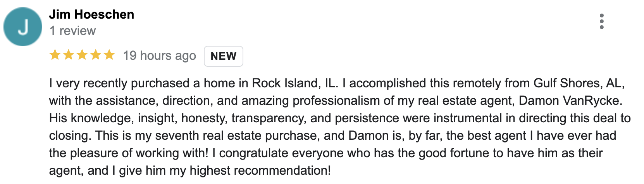
Task: Open the three-dot more options menu
Action: point(601,21)
